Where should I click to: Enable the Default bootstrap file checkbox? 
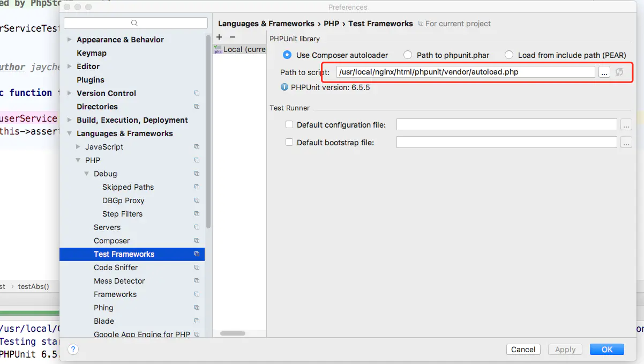point(289,142)
